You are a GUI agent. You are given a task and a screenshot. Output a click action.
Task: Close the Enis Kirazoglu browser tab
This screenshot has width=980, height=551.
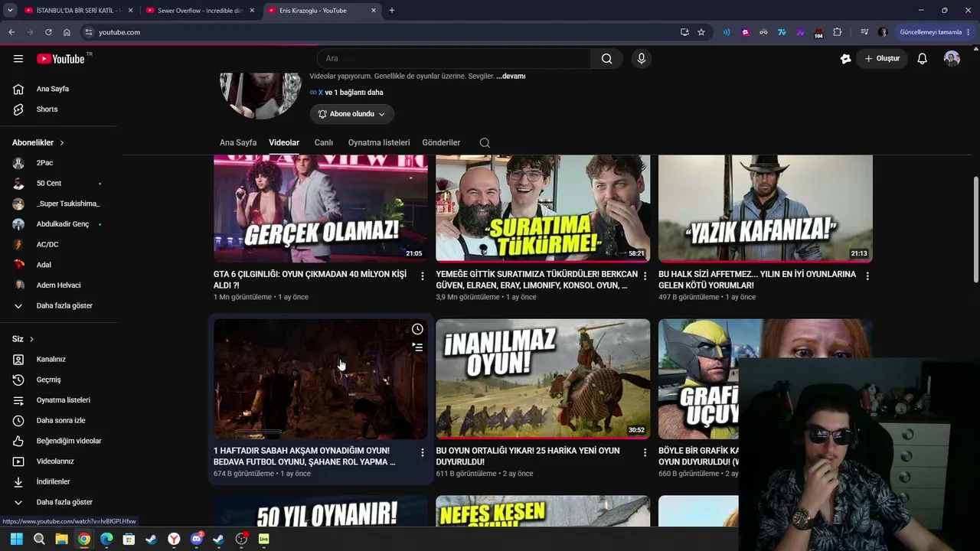coord(374,11)
